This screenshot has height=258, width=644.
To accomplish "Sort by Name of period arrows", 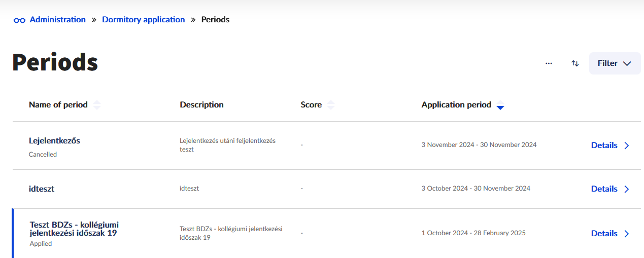I will 97,105.
